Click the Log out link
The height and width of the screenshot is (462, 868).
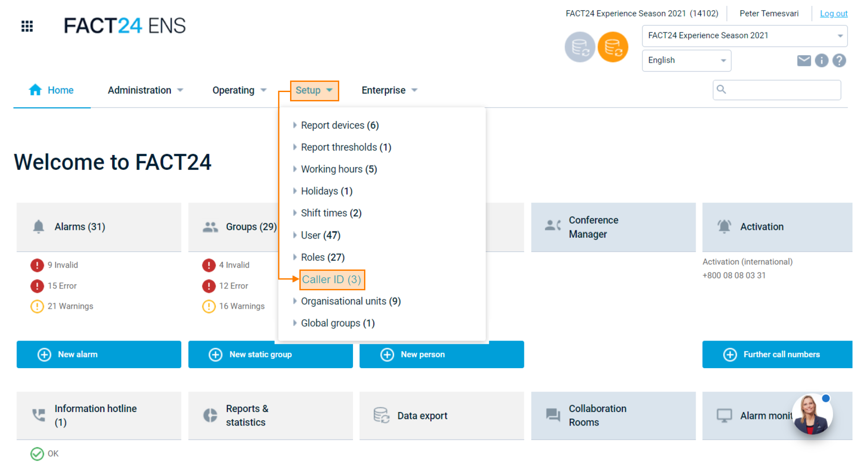point(833,13)
